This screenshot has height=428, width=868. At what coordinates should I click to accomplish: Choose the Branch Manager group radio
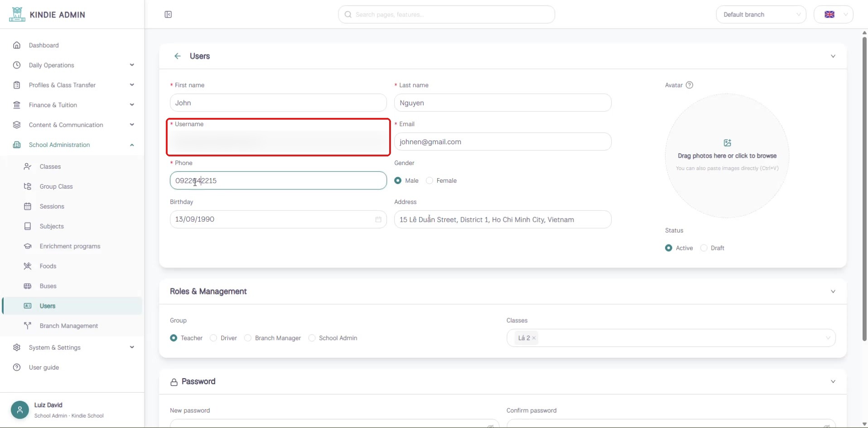click(x=248, y=338)
